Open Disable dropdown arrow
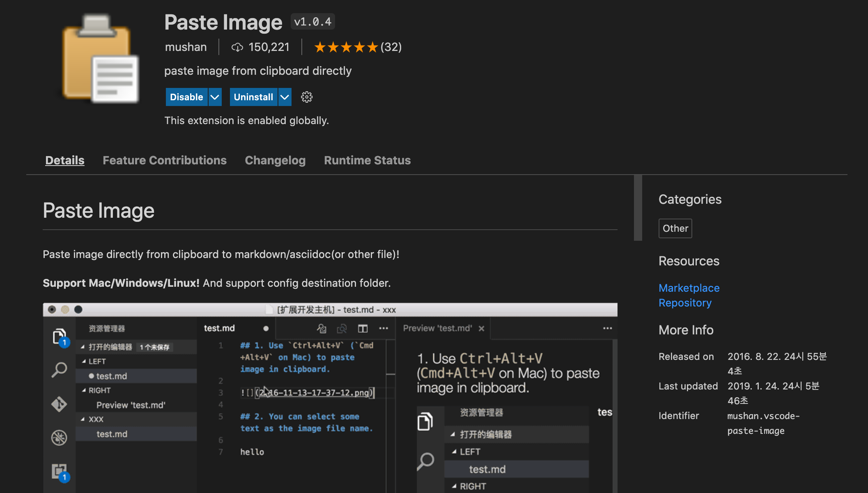The height and width of the screenshot is (493, 868). 215,97
